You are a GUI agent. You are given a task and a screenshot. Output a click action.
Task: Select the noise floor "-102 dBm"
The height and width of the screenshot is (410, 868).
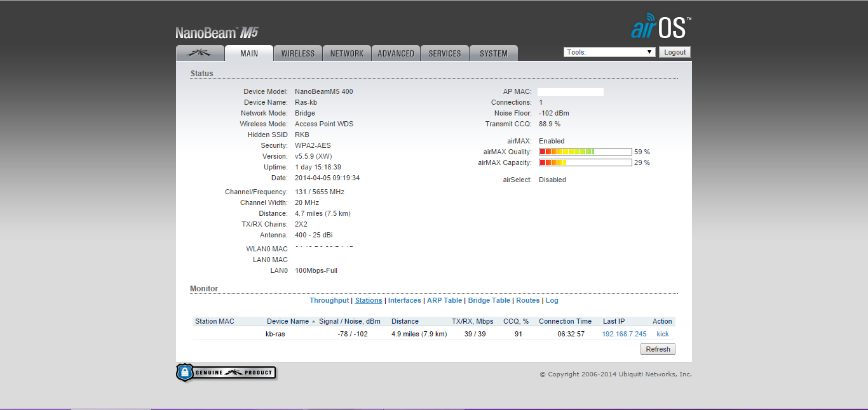pos(554,113)
